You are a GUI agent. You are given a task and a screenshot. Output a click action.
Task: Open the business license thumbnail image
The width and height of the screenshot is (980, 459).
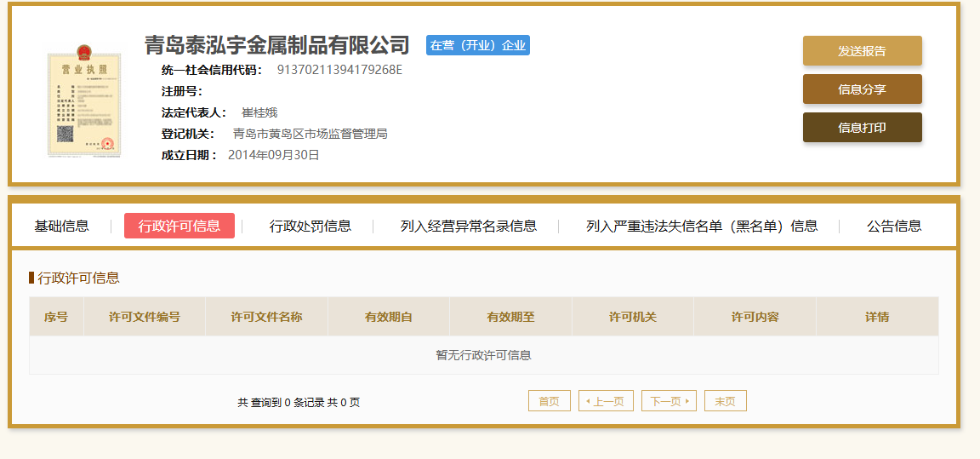(84, 100)
